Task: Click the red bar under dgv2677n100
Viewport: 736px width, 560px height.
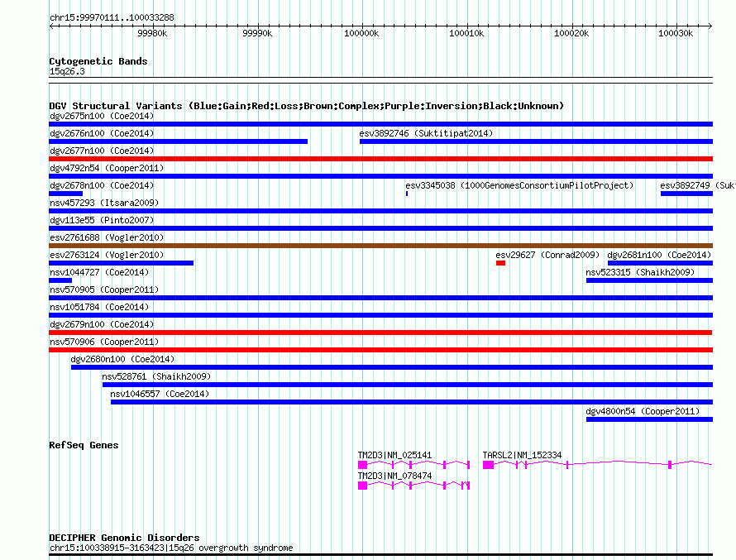Action: coord(380,159)
